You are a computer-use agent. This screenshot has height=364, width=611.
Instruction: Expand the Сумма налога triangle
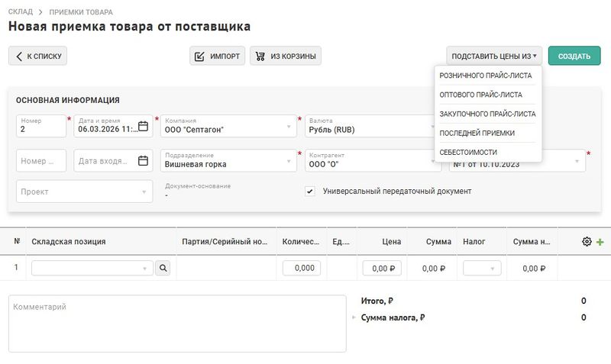(354, 317)
